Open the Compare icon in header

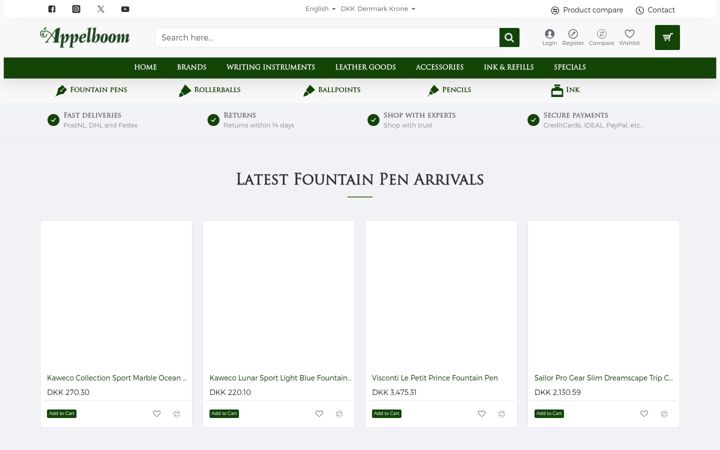point(601,37)
